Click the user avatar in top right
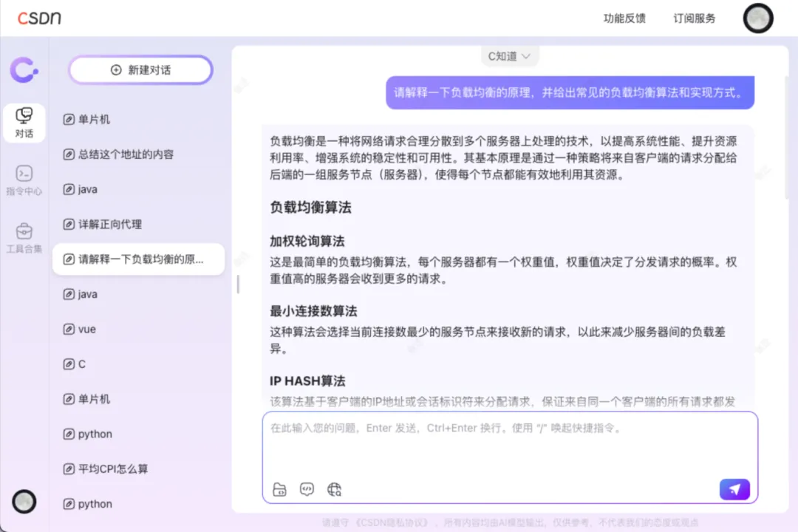Image resolution: width=798 pixels, height=532 pixels. [x=758, y=18]
